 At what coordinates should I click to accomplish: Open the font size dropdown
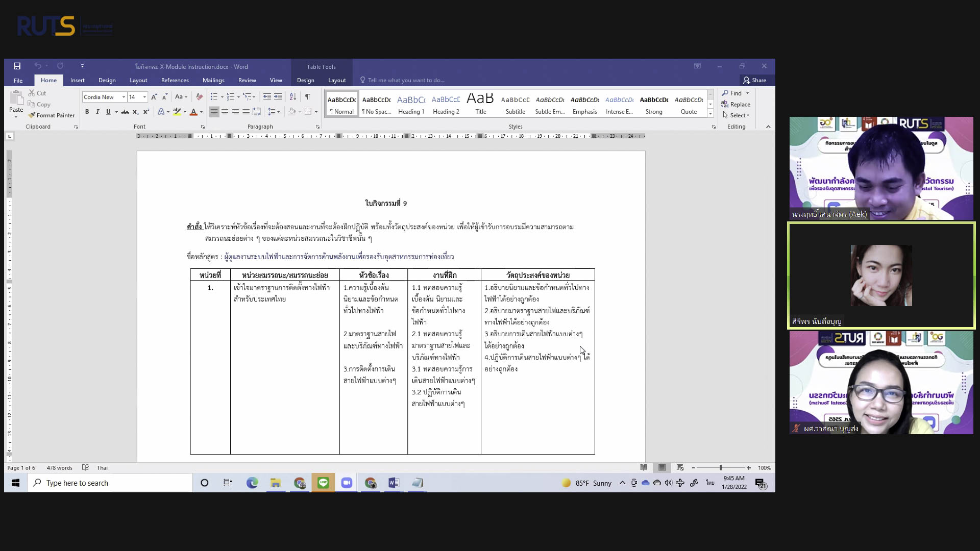pos(145,97)
